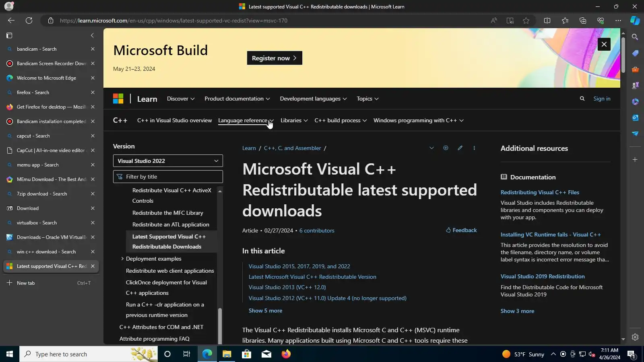Open the 6 contributors link

(x=317, y=230)
